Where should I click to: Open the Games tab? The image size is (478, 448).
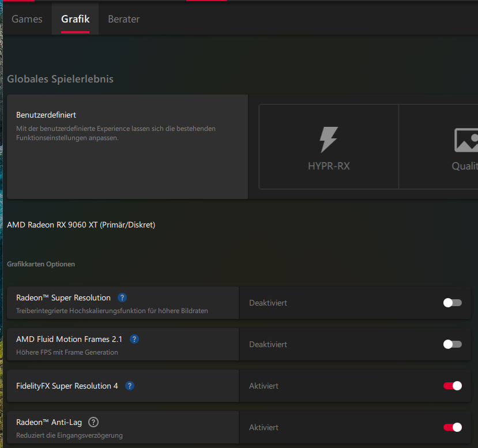27,19
